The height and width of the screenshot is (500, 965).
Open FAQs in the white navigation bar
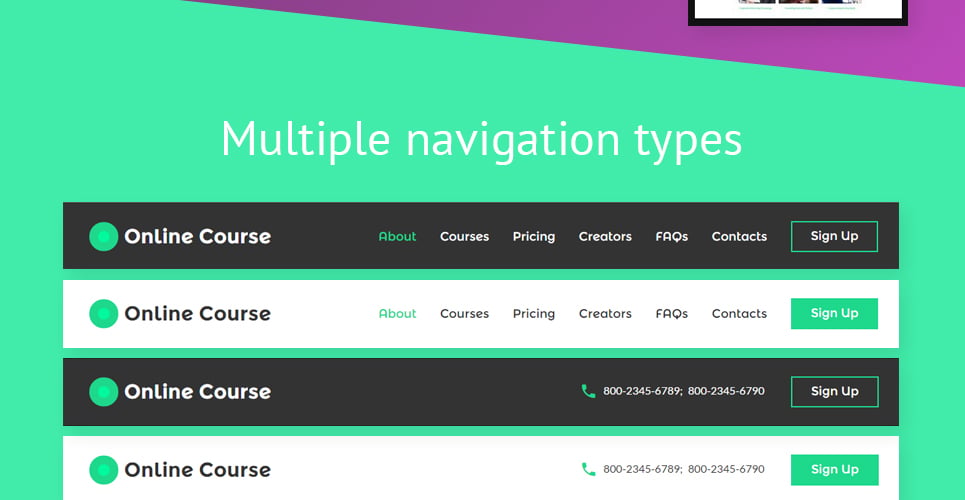[671, 313]
